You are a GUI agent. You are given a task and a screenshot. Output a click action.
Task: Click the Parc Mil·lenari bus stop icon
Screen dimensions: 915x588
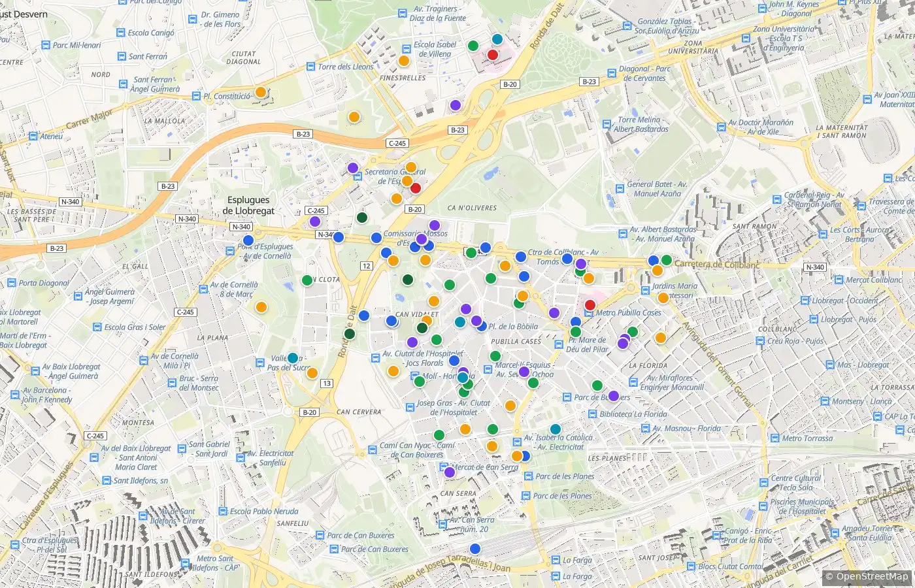pos(45,45)
